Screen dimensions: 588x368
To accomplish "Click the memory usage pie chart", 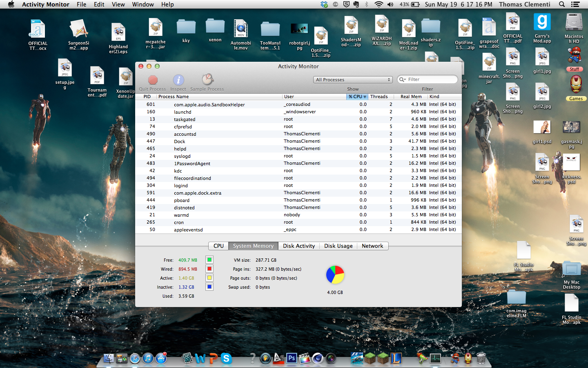I will point(335,275).
